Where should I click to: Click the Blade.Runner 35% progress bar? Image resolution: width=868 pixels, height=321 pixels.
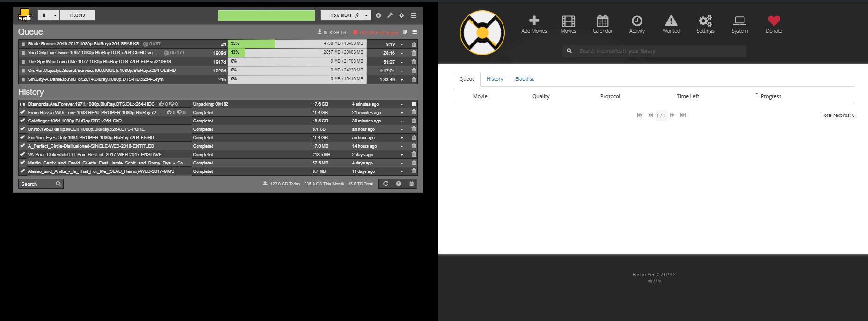(x=297, y=44)
